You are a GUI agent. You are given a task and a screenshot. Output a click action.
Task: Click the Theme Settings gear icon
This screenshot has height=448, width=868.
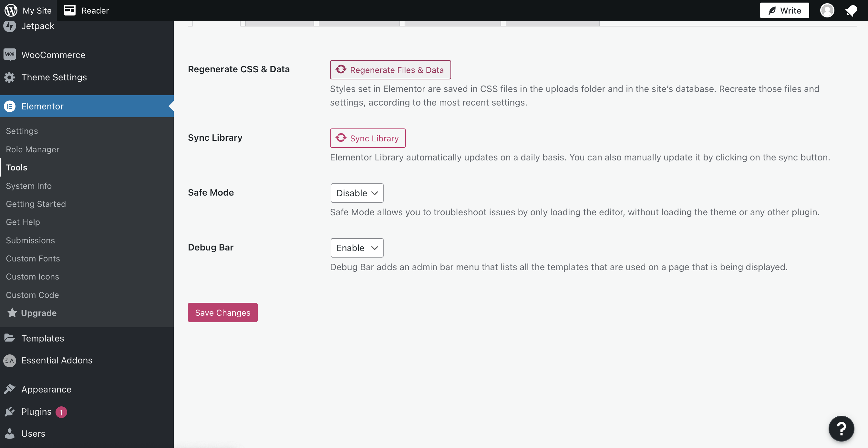[x=10, y=77]
